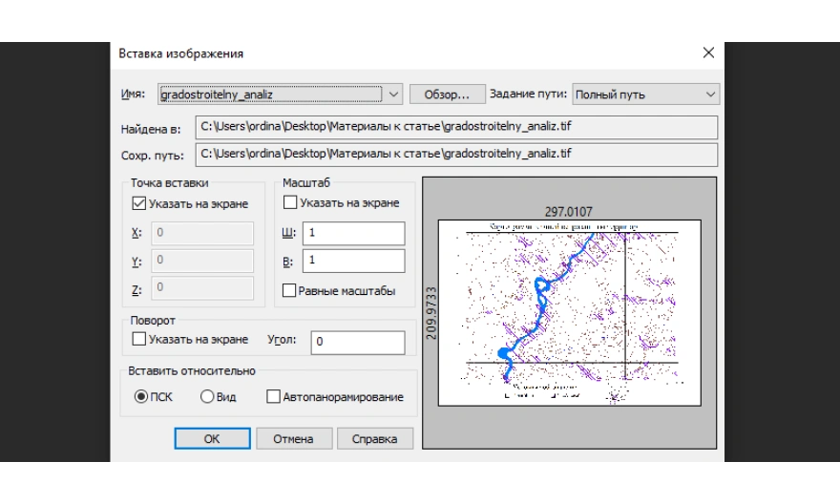The width and height of the screenshot is (840, 504).
Task: Open the Имя file name dropdown
Action: pos(395,94)
